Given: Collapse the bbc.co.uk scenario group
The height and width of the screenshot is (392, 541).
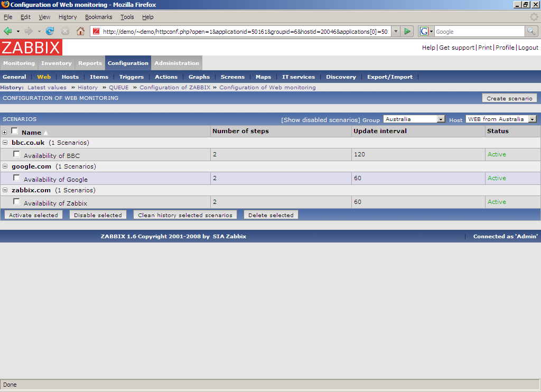Looking at the screenshot, I should click(5, 142).
